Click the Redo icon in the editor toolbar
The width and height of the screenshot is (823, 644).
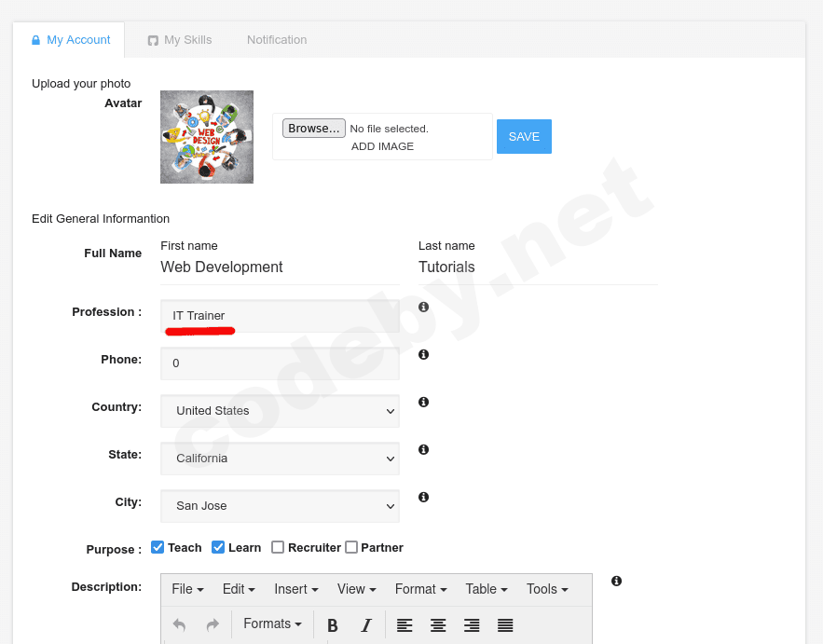212,624
